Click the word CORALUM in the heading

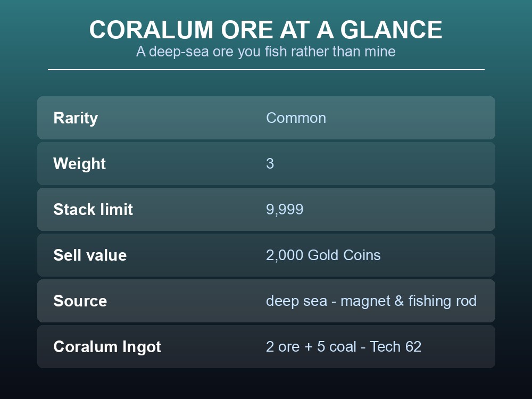(x=152, y=30)
